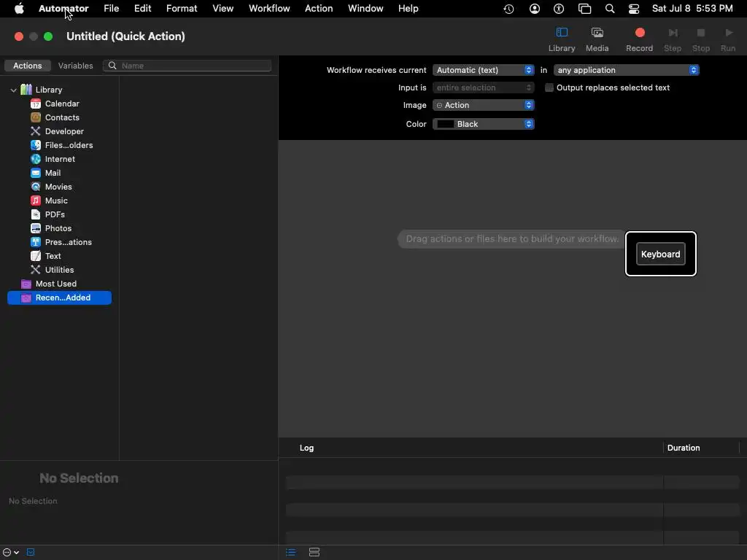Open the Action menu
The height and width of the screenshot is (560, 747).
click(x=319, y=9)
